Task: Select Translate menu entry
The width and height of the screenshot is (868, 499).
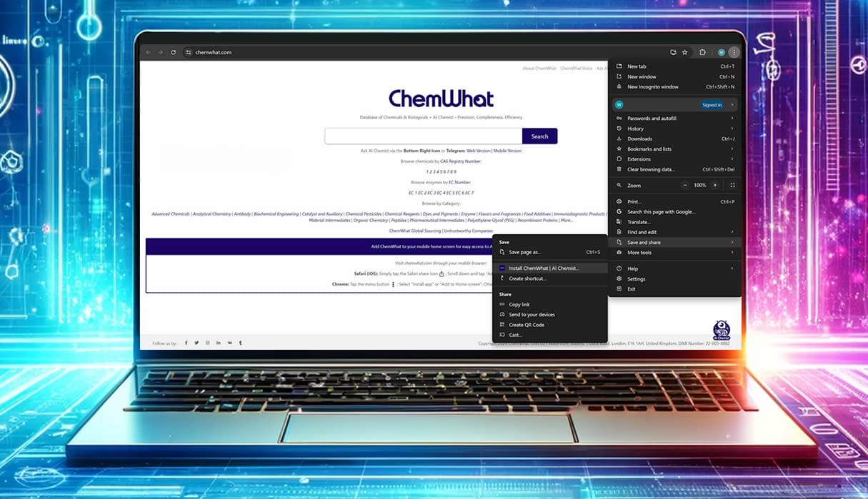Action: pyautogui.click(x=674, y=222)
